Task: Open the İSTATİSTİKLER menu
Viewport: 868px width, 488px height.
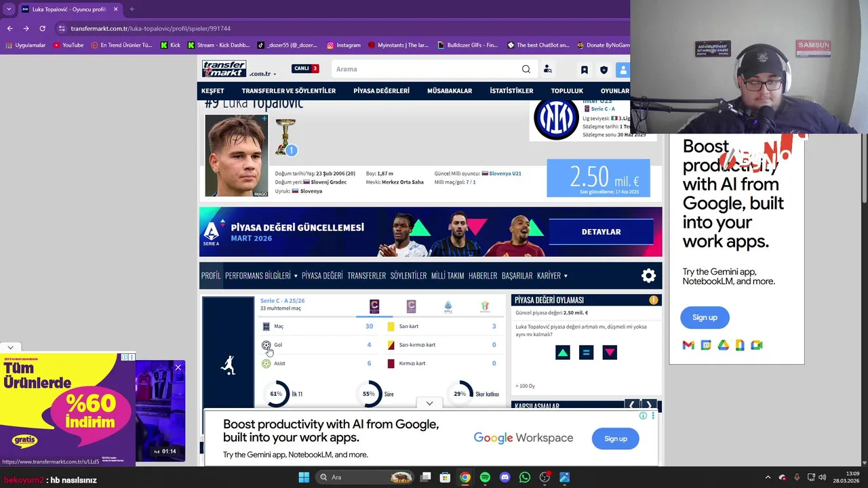Action: tap(511, 91)
